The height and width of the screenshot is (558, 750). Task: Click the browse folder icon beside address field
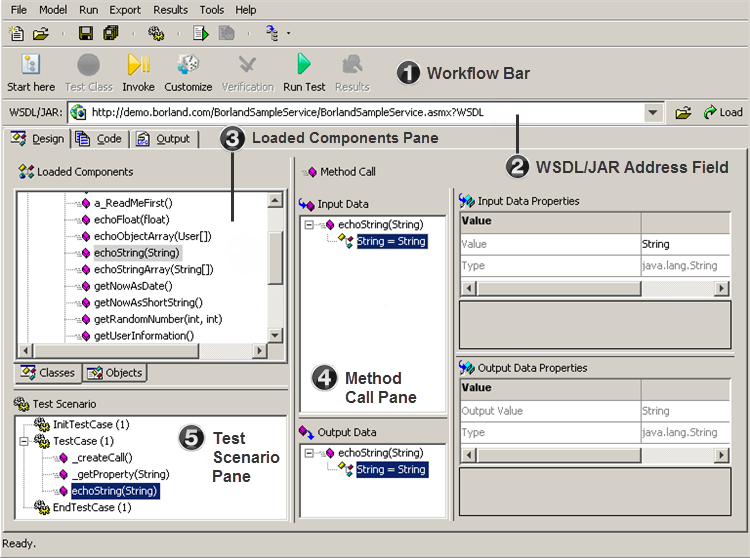[x=683, y=112]
